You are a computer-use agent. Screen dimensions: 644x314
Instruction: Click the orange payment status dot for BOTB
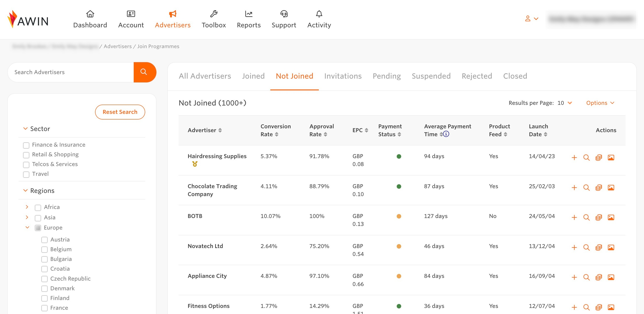click(x=399, y=216)
